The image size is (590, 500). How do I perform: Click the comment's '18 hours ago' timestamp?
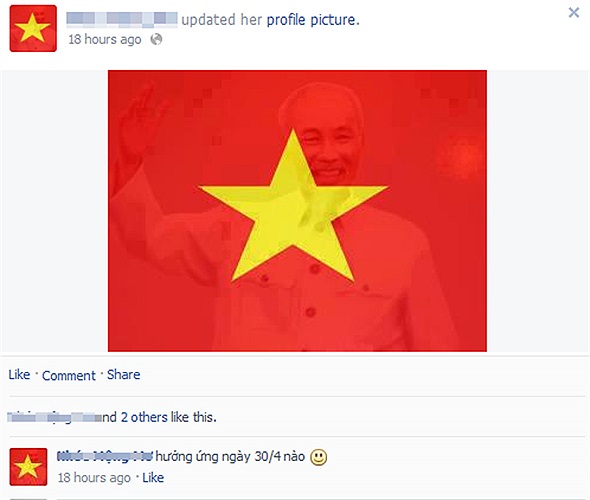point(94,477)
